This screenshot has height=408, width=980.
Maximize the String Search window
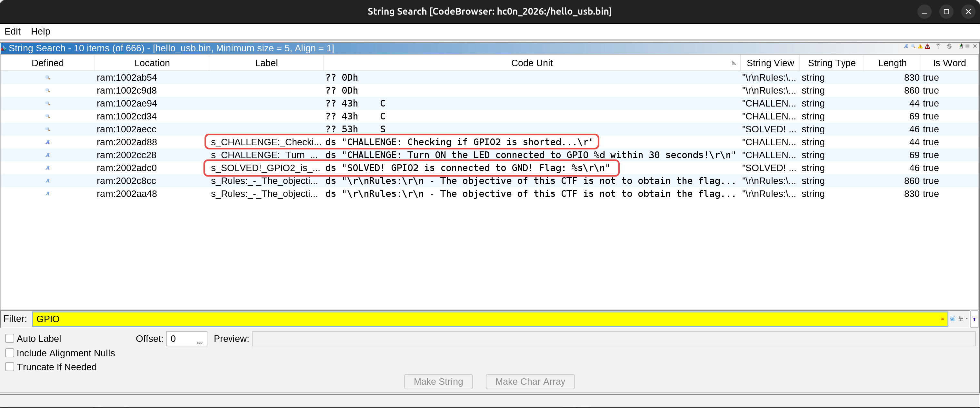click(x=946, y=12)
